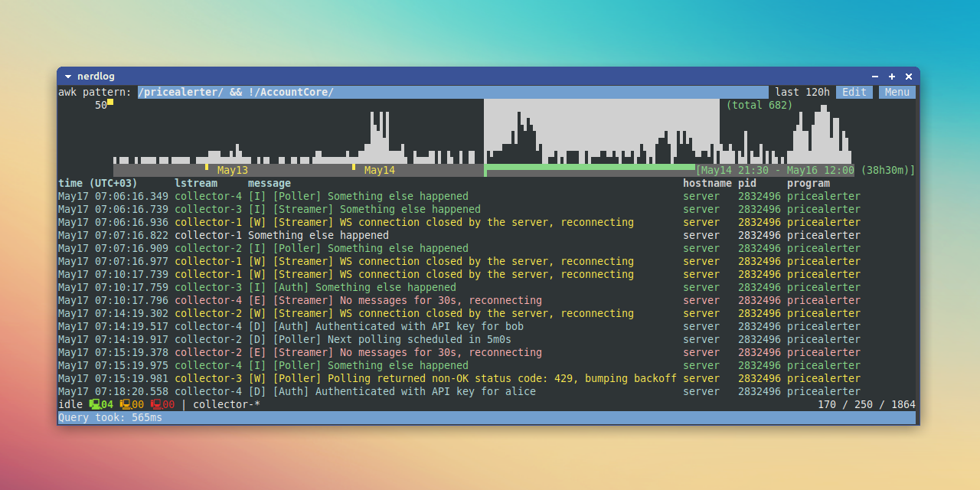Click the red failed-hosts icon in status bar

coord(157,404)
